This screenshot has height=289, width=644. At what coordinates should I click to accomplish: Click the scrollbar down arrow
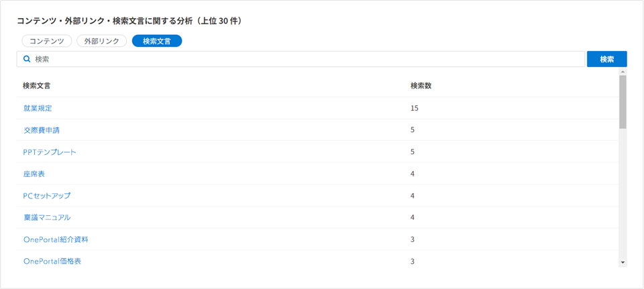623,262
